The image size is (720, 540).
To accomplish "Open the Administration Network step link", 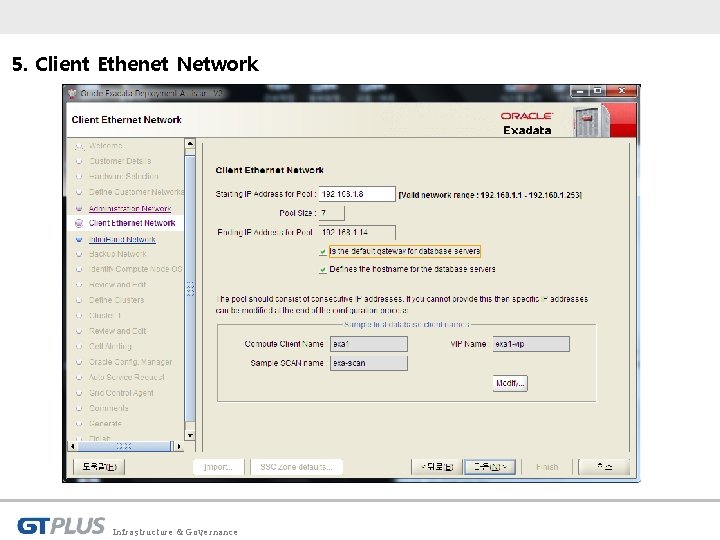I will pos(129,208).
